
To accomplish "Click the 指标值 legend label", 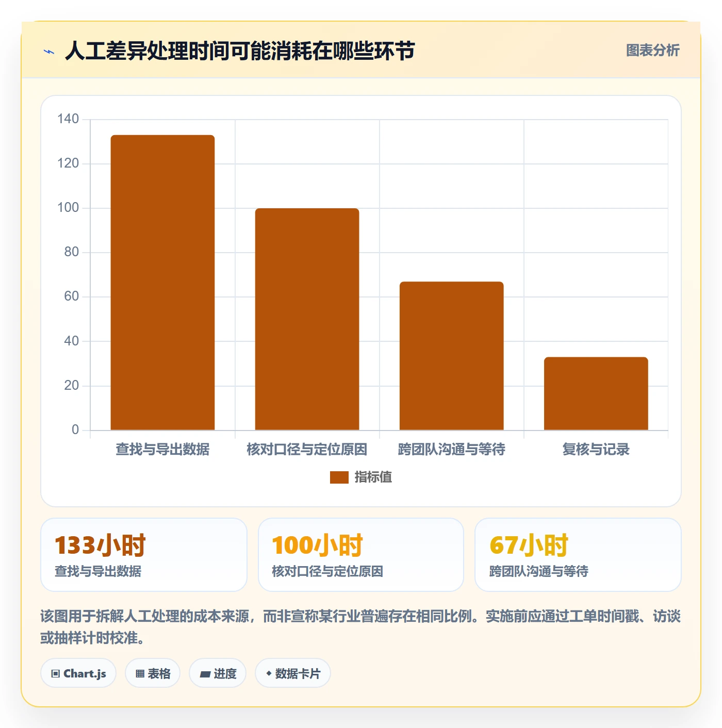I will [373, 477].
